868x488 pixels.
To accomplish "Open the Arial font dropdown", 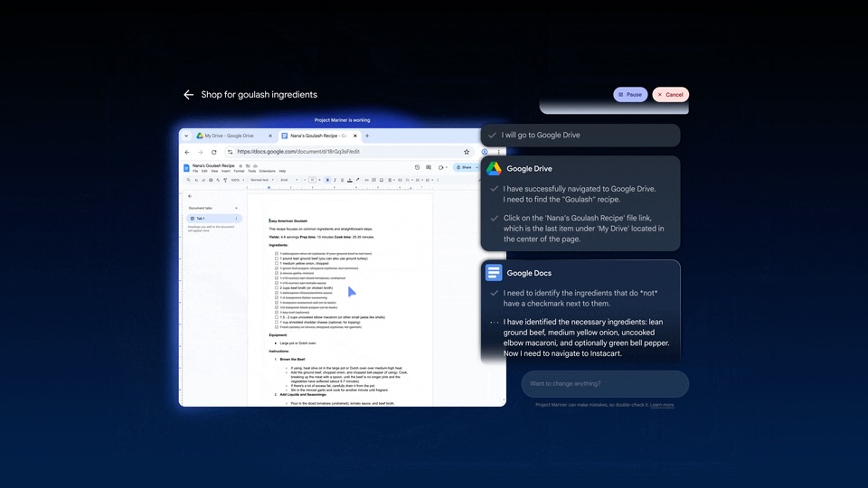I will point(288,180).
